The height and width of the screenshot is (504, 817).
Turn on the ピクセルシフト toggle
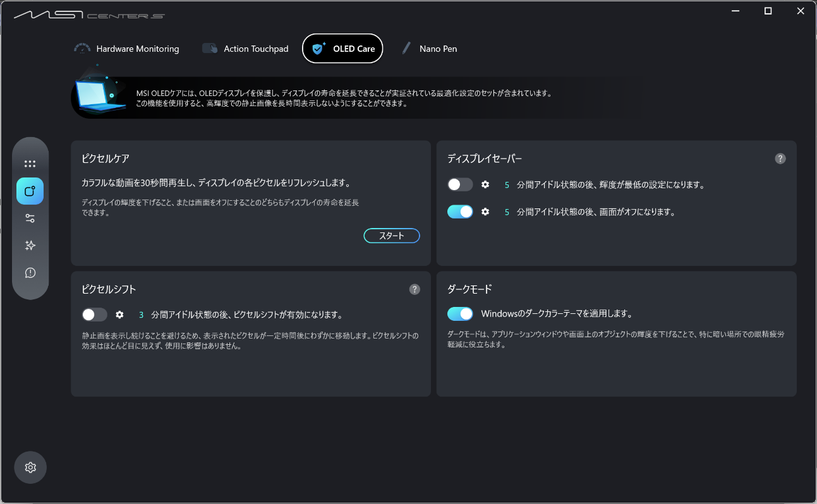(94, 315)
